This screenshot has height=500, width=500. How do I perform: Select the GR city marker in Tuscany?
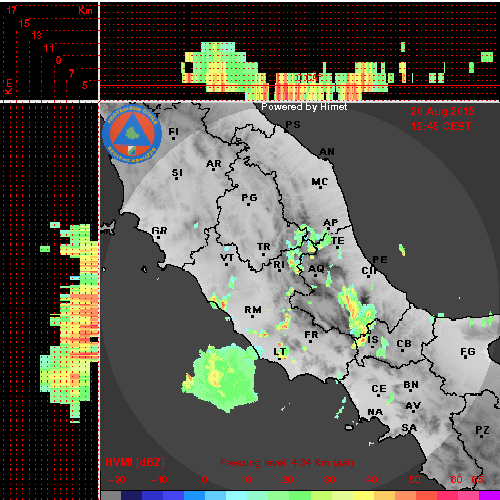pyautogui.click(x=159, y=232)
